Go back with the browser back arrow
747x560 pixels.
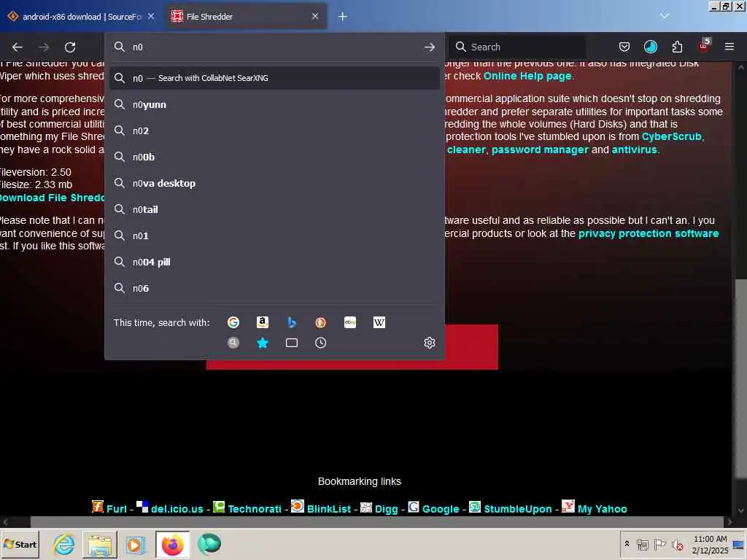point(18,47)
